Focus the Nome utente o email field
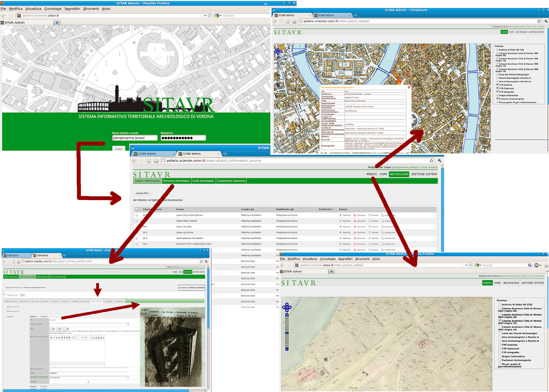 135,138
